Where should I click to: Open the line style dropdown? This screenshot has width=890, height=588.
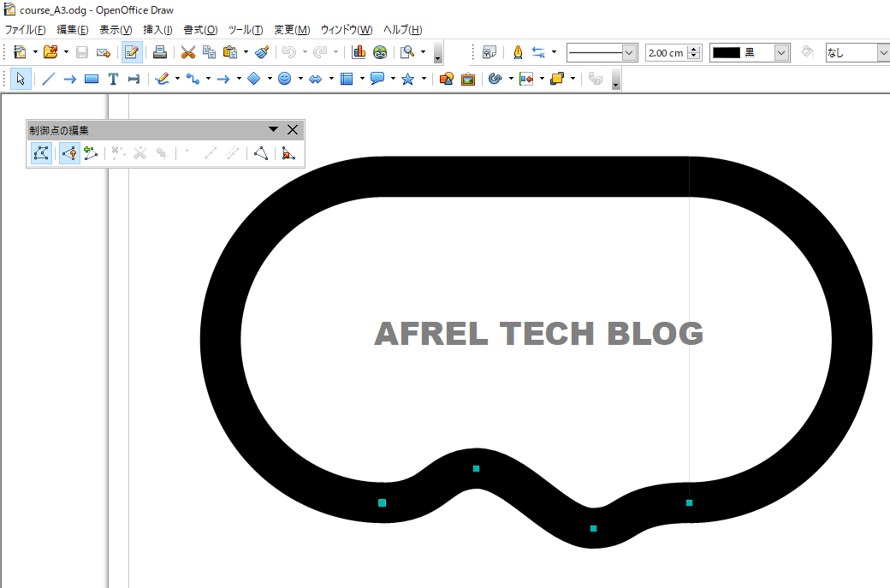(630, 52)
